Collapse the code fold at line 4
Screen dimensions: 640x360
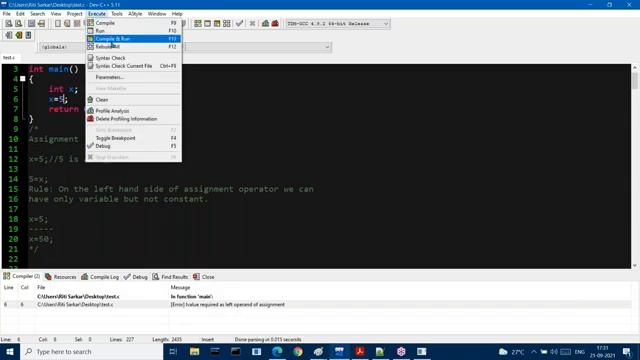(x=23, y=79)
